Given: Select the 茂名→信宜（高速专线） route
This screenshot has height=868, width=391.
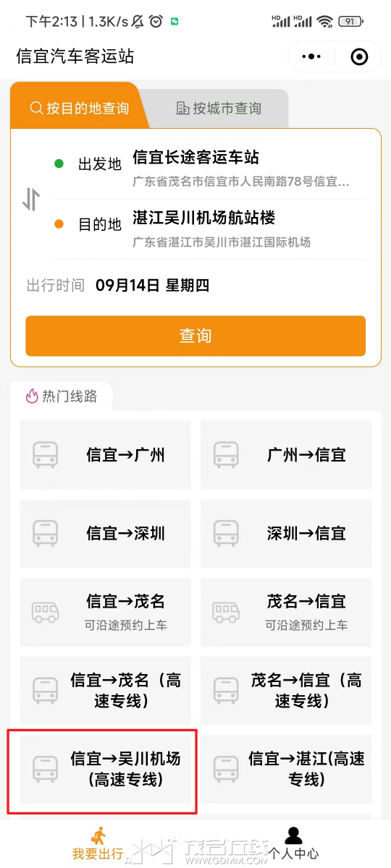Looking at the screenshot, I should [x=286, y=691].
